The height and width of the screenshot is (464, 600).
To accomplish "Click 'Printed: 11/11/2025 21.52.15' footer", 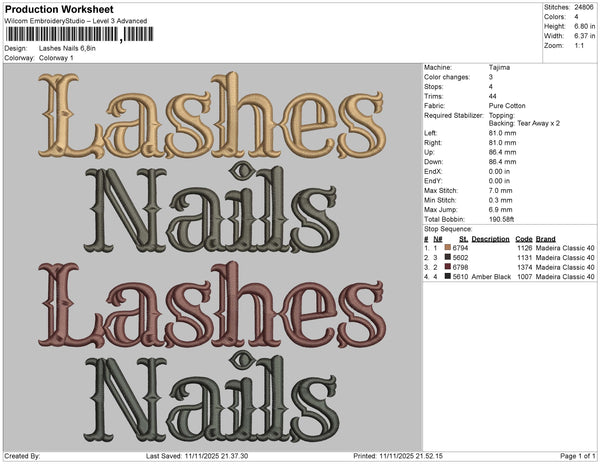I will pos(398,456).
